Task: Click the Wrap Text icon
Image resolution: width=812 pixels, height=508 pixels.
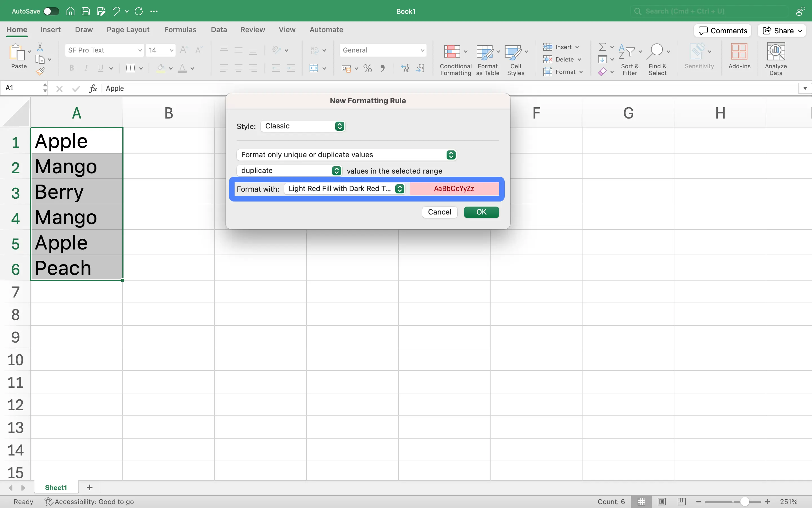Action: (x=314, y=50)
